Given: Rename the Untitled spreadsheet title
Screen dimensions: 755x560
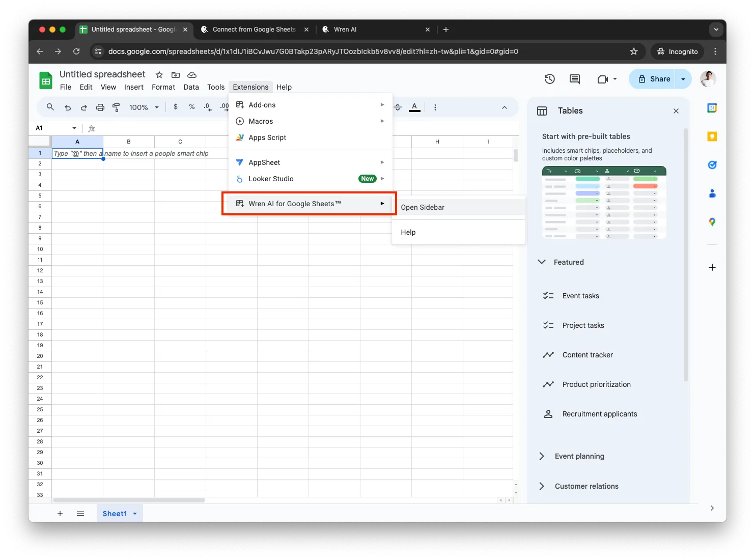Looking at the screenshot, I should [x=102, y=74].
